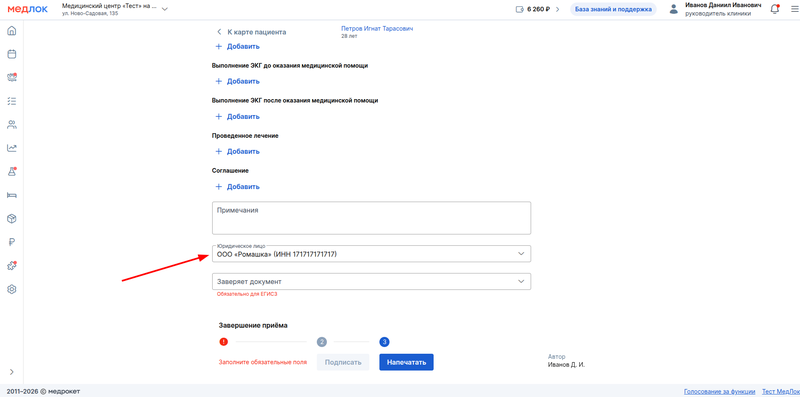Add entry under Проведенное лечение
The height and width of the screenshot is (397, 800).
238,152
